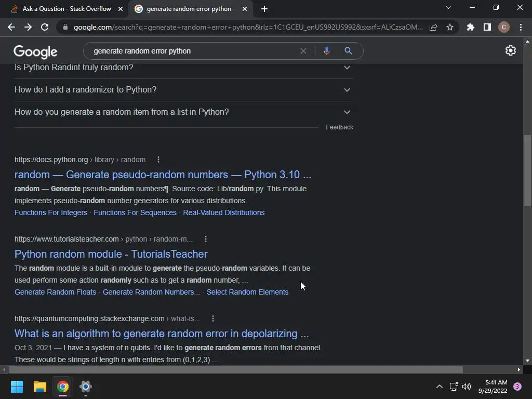Open Chrome's three-dot menu
This screenshot has width=532, height=399.
(521, 27)
